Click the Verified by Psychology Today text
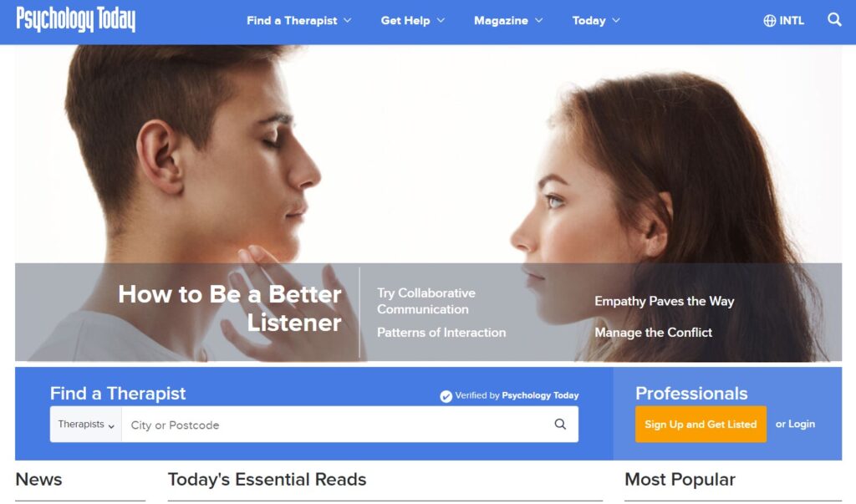 tap(517, 395)
